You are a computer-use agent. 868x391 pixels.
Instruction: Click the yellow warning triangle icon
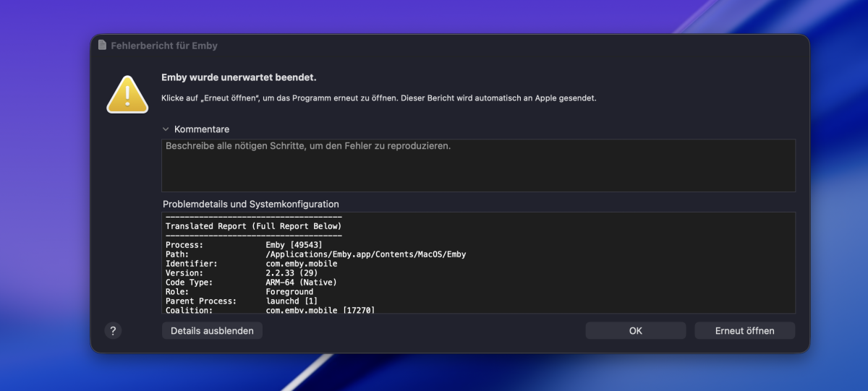tap(127, 95)
